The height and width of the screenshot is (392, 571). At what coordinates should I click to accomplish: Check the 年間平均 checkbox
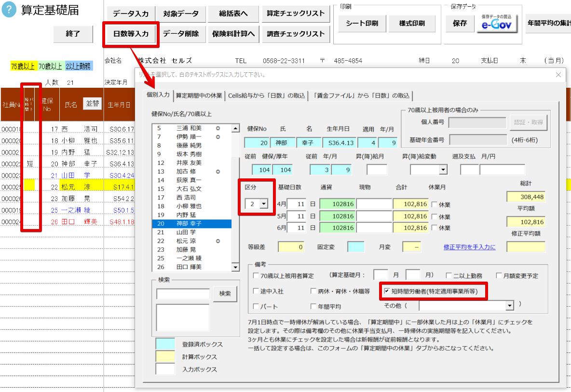[313, 307]
